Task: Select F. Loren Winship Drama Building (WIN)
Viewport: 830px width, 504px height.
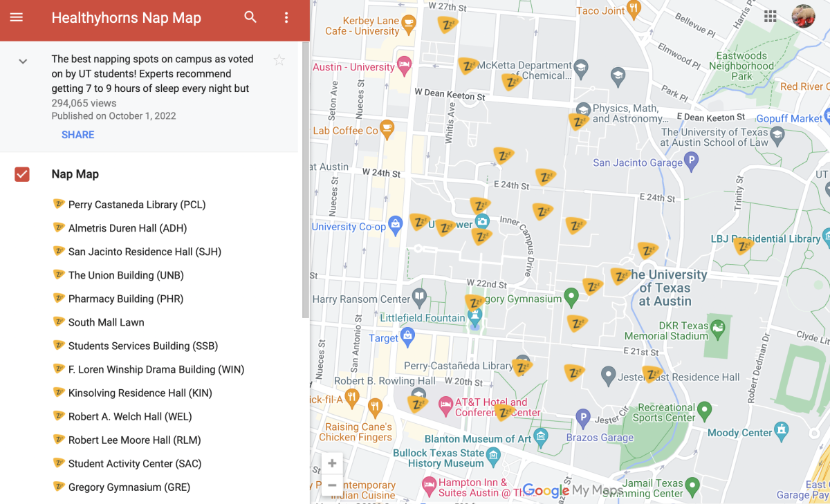Action: coord(149,369)
